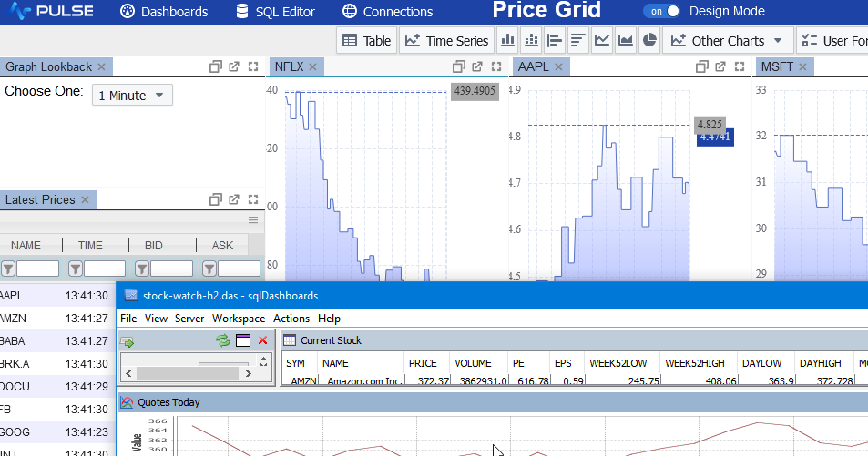868x456 pixels.
Task: Open the Latest Prices table menu
Action: click(x=253, y=219)
